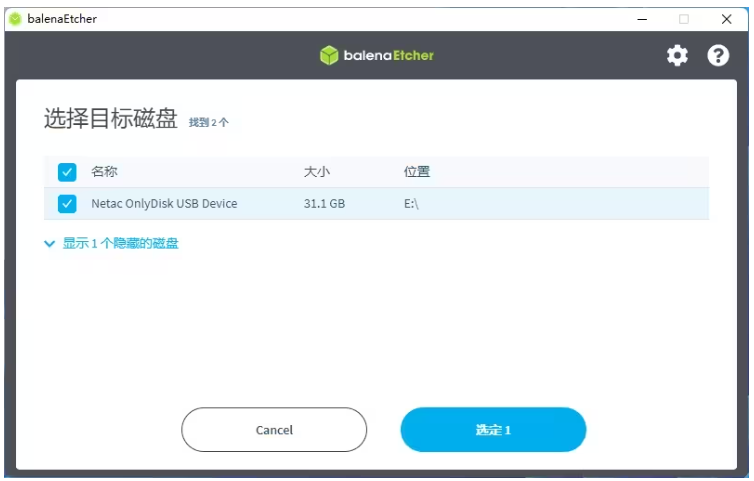This screenshot has width=754, height=481.
Task: Confirm with the blue "选定 1" button
Action: pyautogui.click(x=493, y=430)
